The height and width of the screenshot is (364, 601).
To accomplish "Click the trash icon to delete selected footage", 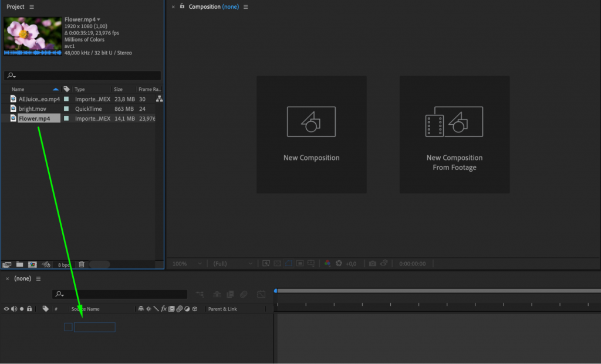I will click(x=82, y=264).
